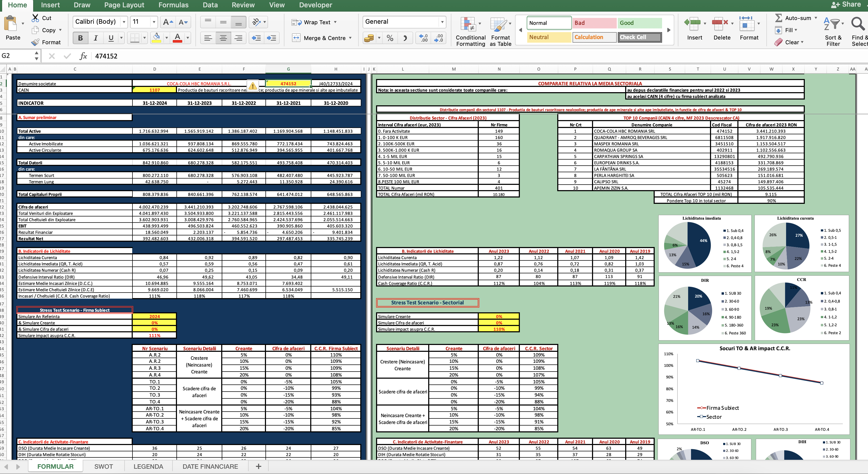
Task: Select column G header
Action: click(288, 69)
